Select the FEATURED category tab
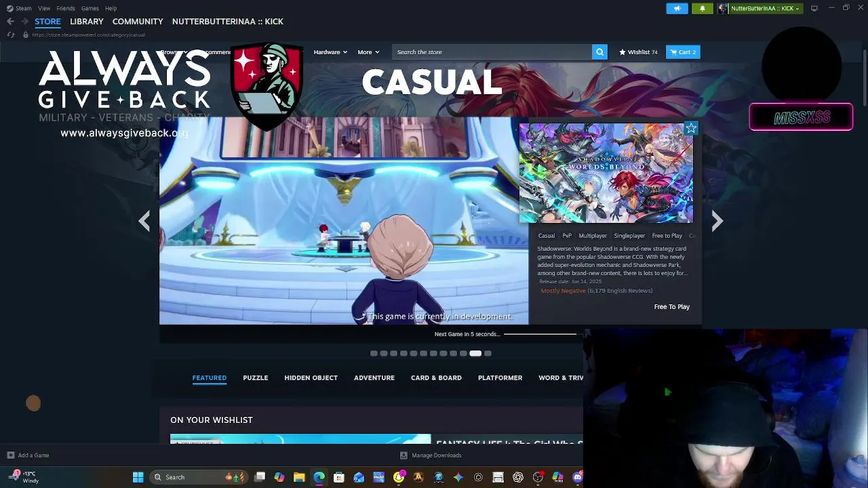868x488 pixels. (210, 378)
